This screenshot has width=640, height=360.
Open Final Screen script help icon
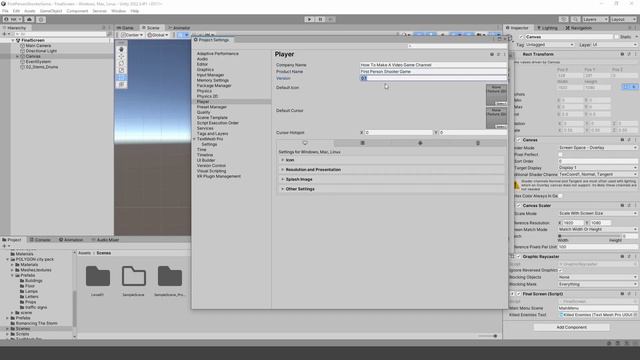[x=622, y=294]
